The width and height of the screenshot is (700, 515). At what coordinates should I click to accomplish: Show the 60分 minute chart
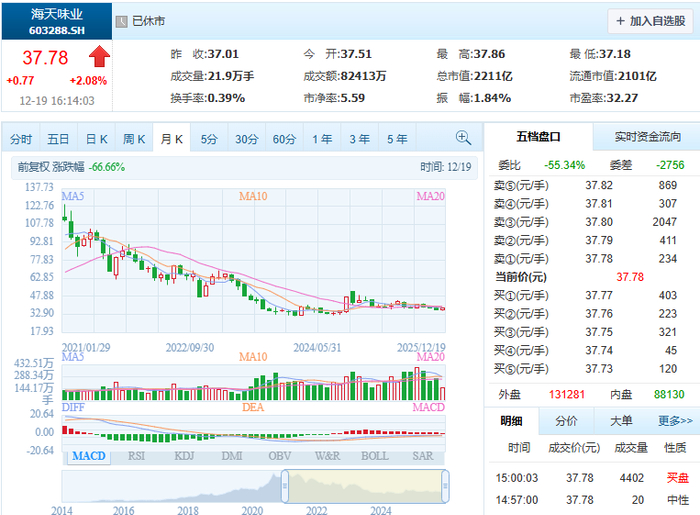coord(284,139)
